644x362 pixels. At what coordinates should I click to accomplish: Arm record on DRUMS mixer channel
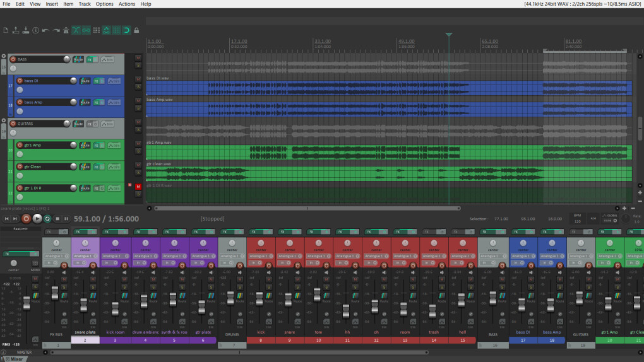[240, 266]
